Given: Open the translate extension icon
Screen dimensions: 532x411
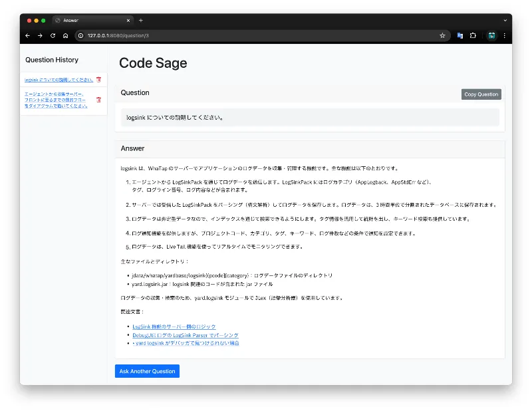Looking at the screenshot, I should pos(460,36).
